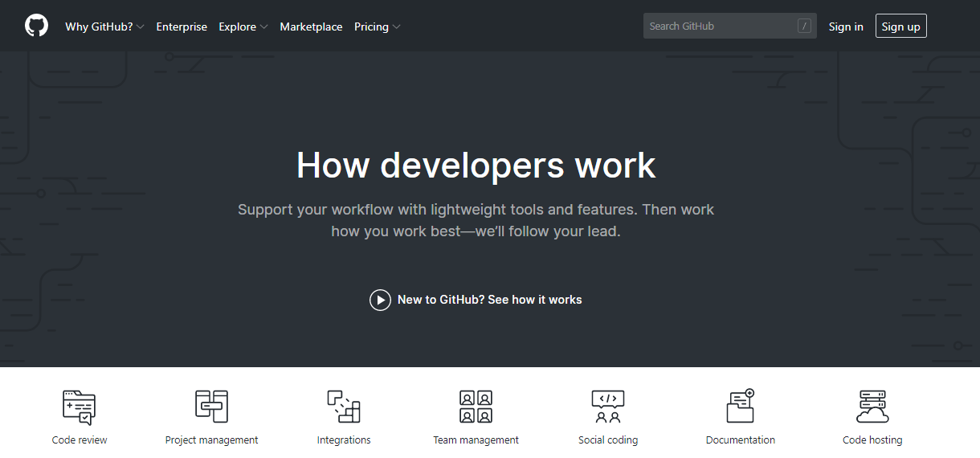Click the Integrations label
This screenshot has width=980, height=458.
[x=344, y=440]
